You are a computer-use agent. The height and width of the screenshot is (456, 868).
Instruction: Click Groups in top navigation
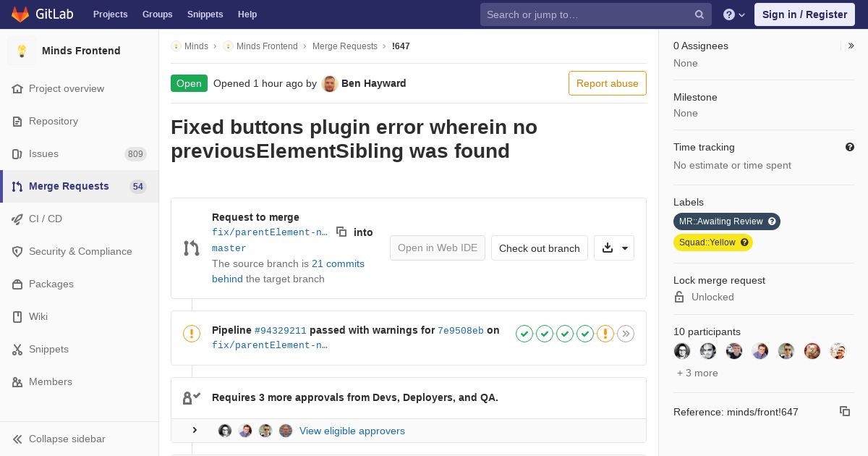(157, 14)
